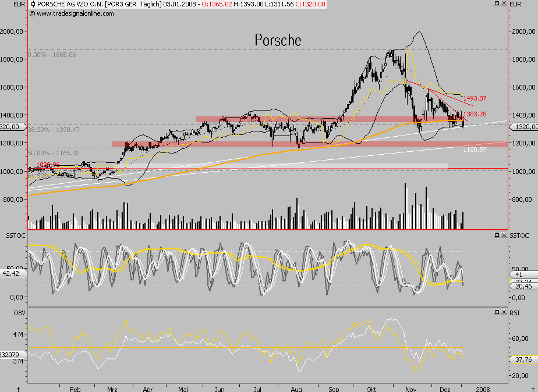The width and height of the screenshot is (538, 392).
Task: Click the 1320,00 current price marker on right axis
Action: click(523, 127)
